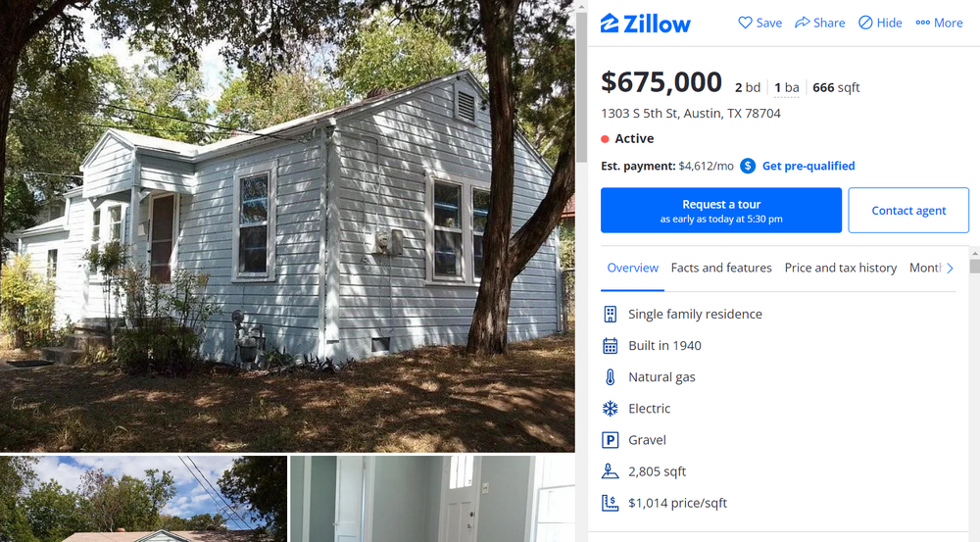Select the Overview tab

[632, 268]
